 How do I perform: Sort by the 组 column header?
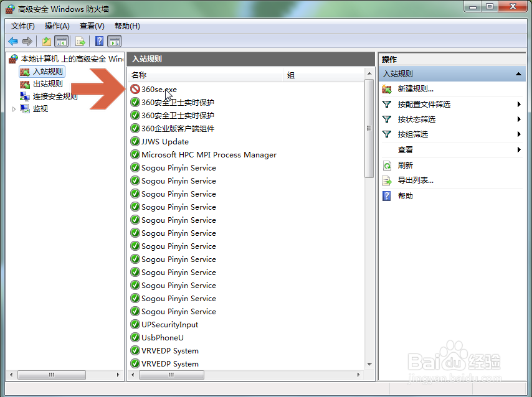pyautogui.click(x=324, y=75)
